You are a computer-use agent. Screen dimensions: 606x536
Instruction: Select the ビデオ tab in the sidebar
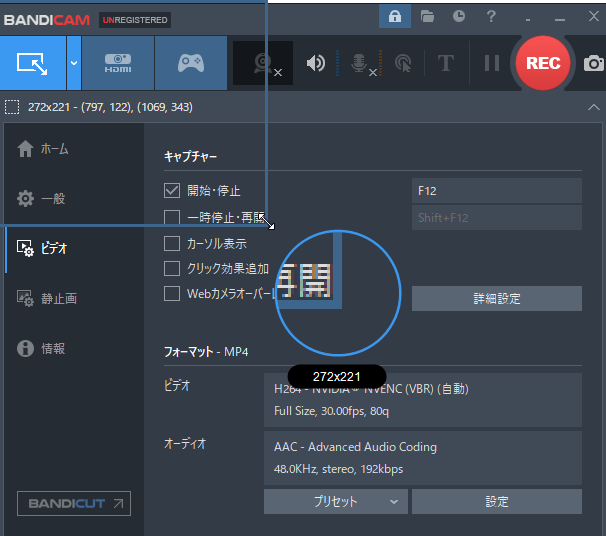click(42, 248)
